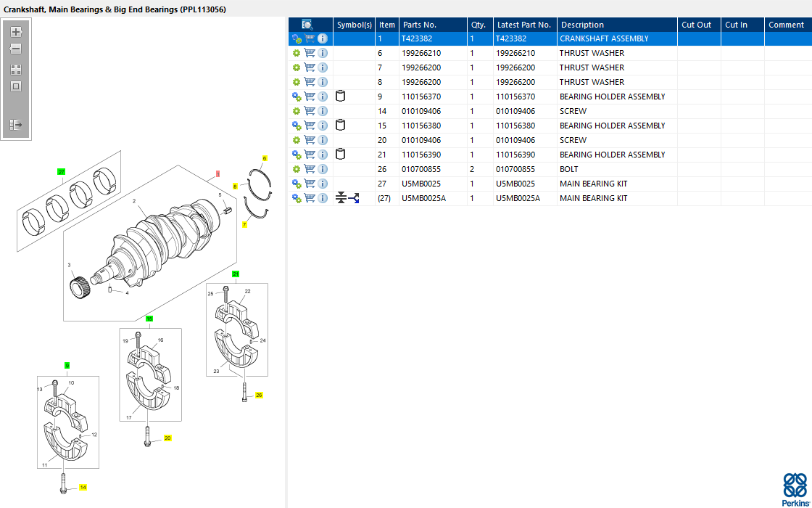Viewport: 812px width, 508px height.
Task: Click the single square fit-view icon
Action: (16, 86)
